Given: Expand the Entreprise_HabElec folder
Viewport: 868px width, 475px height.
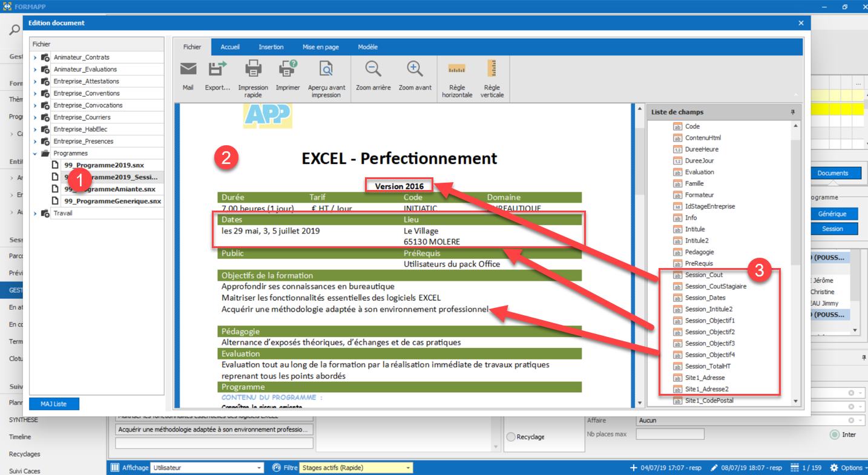Looking at the screenshot, I should [x=35, y=129].
